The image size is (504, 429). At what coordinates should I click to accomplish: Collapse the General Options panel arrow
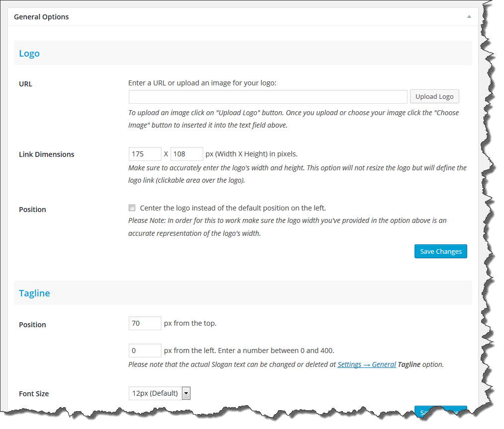469,17
